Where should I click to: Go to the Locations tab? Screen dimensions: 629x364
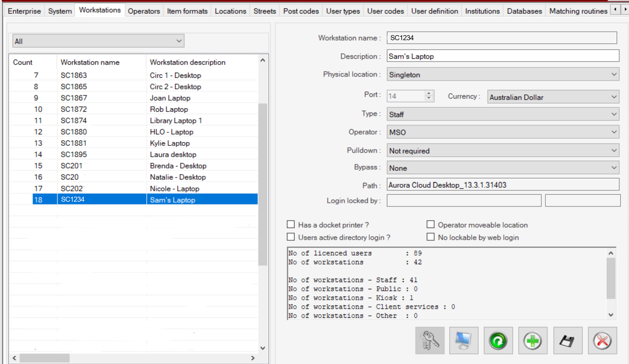tap(230, 11)
